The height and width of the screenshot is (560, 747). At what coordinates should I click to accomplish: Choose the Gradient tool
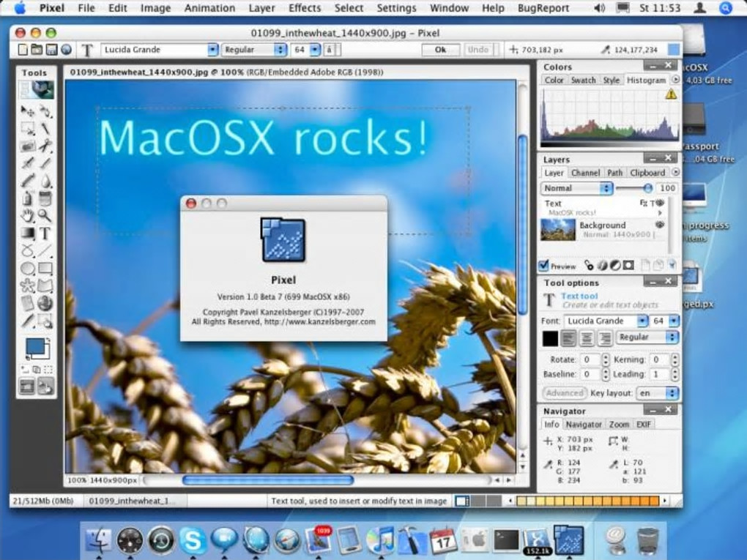(x=27, y=234)
